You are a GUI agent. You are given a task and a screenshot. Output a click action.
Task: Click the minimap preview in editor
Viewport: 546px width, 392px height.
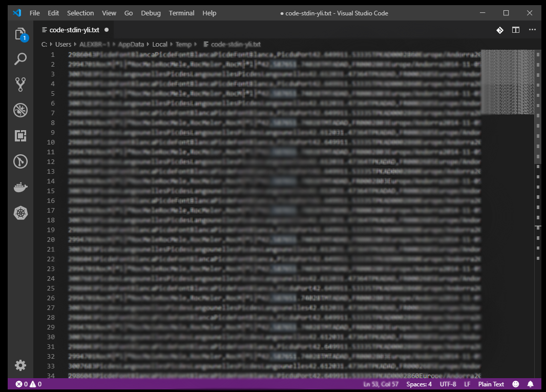pos(508,82)
